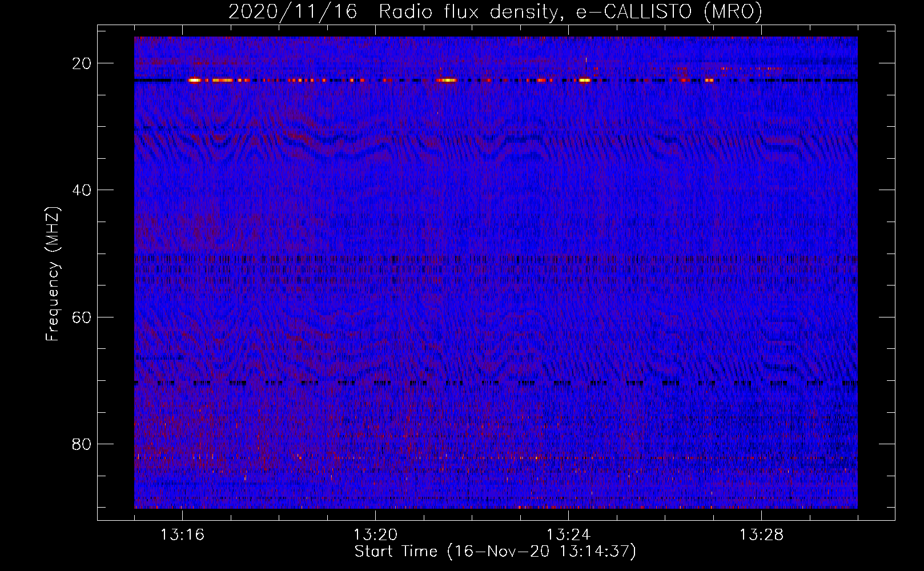Viewport: 924px width, 571px height.
Task: Click the 40 MHz frequency tick label
Action: coord(82,190)
